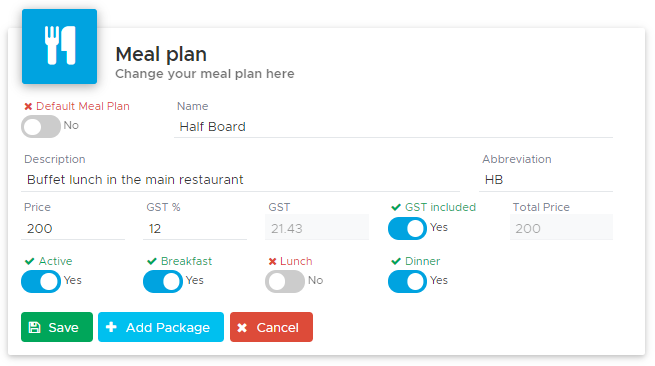Click the fork and knife meal plan icon
The image size is (655, 366).
click(60, 46)
